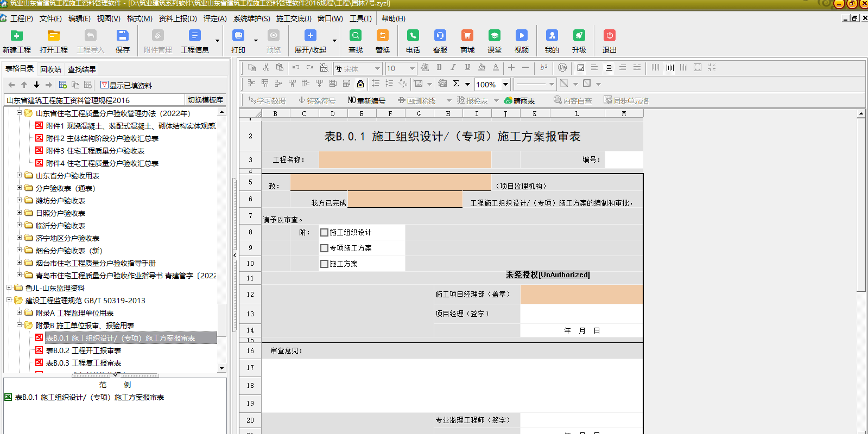Viewport: 868px width, 434px height.
Task: Open 工程信息 project info
Action: point(194,36)
